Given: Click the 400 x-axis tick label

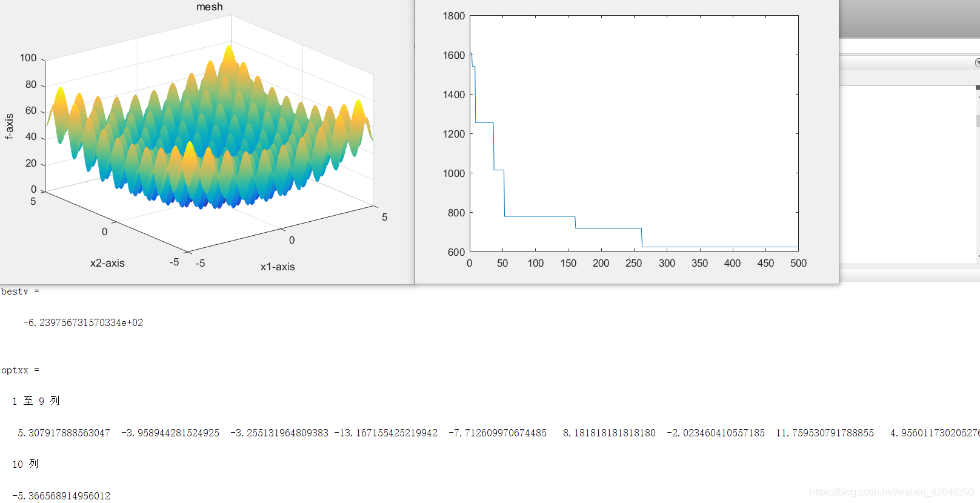Looking at the screenshot, I should tap(733, 263).
